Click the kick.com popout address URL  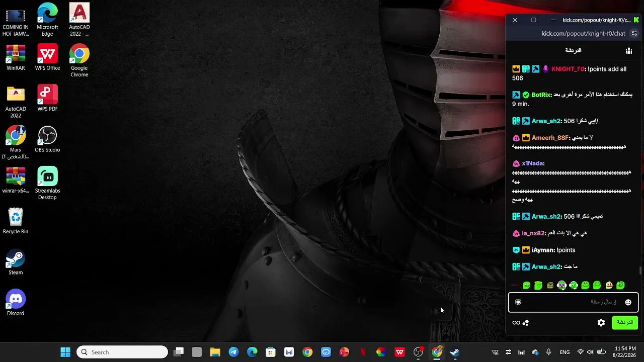coord(583,33)
